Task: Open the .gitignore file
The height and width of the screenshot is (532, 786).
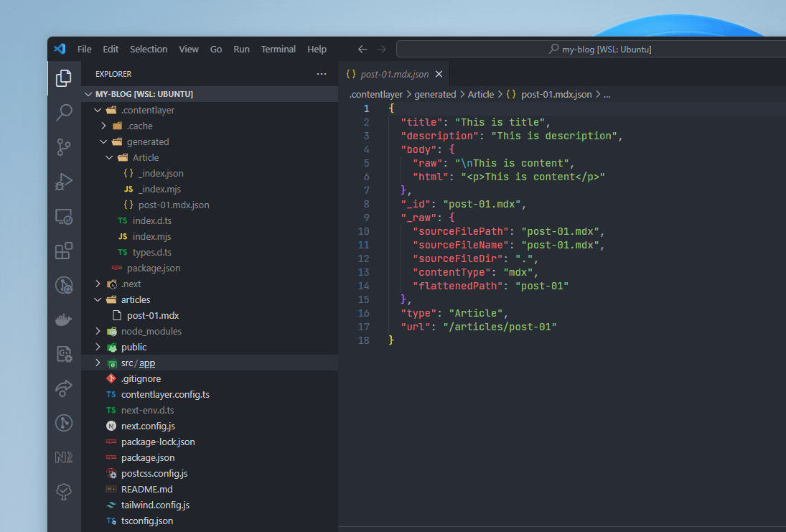Action: pyautogui.click(x=210, y=378)
